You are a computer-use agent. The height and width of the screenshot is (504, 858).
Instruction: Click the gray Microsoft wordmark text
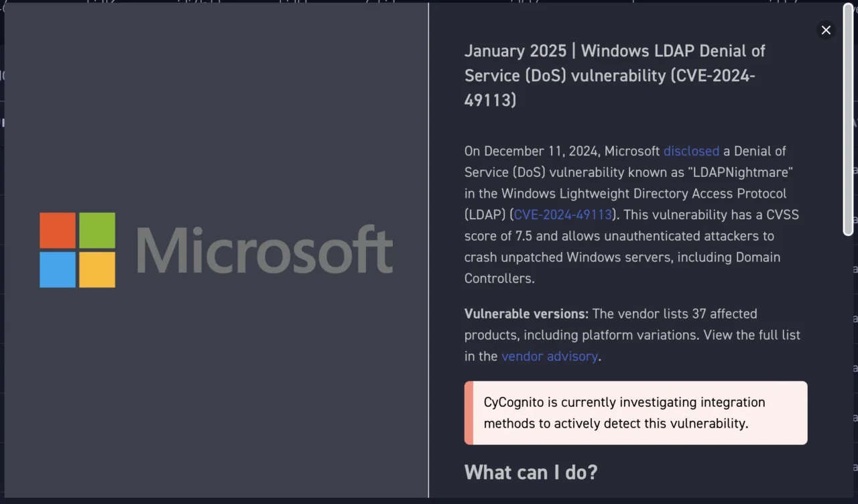(265, 249)
